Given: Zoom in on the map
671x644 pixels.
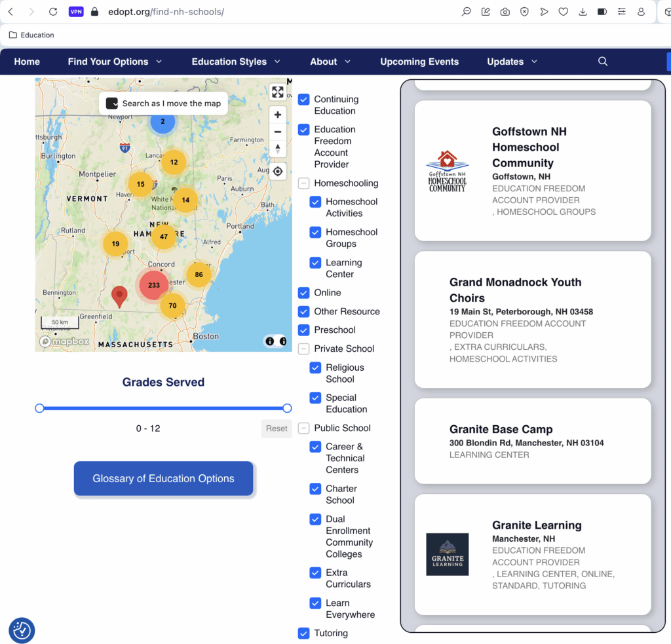Looking at the screenshot, I should (x=278, y=115).
